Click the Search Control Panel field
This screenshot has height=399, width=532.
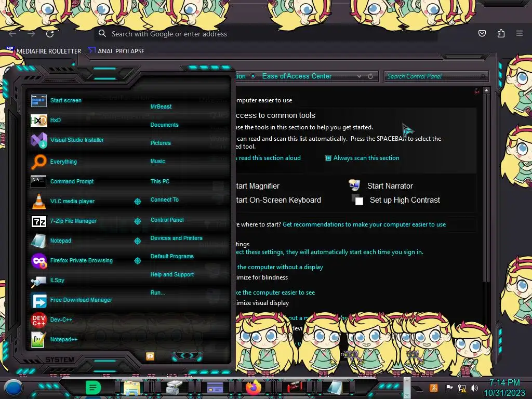(436, 76)
